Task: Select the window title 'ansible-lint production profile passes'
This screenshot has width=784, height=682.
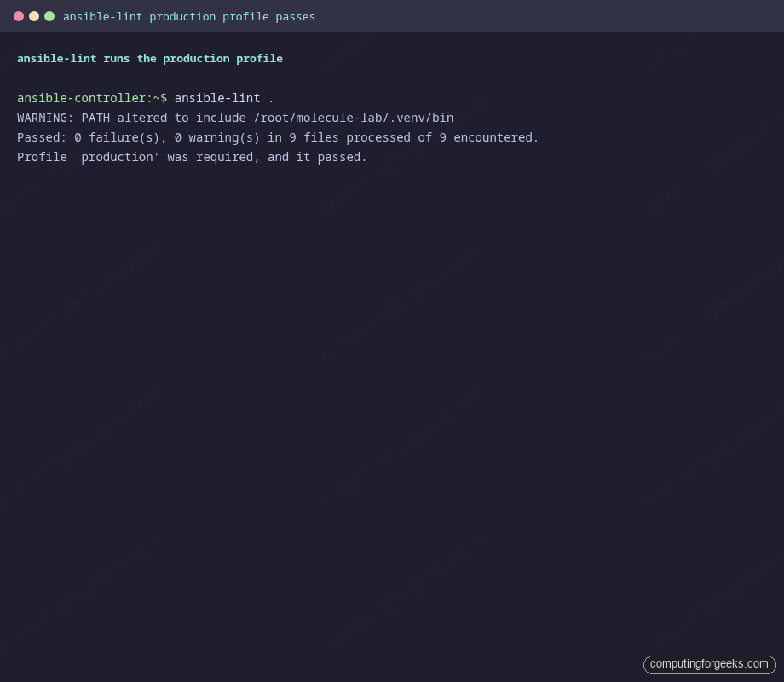Action: point(189,16)
